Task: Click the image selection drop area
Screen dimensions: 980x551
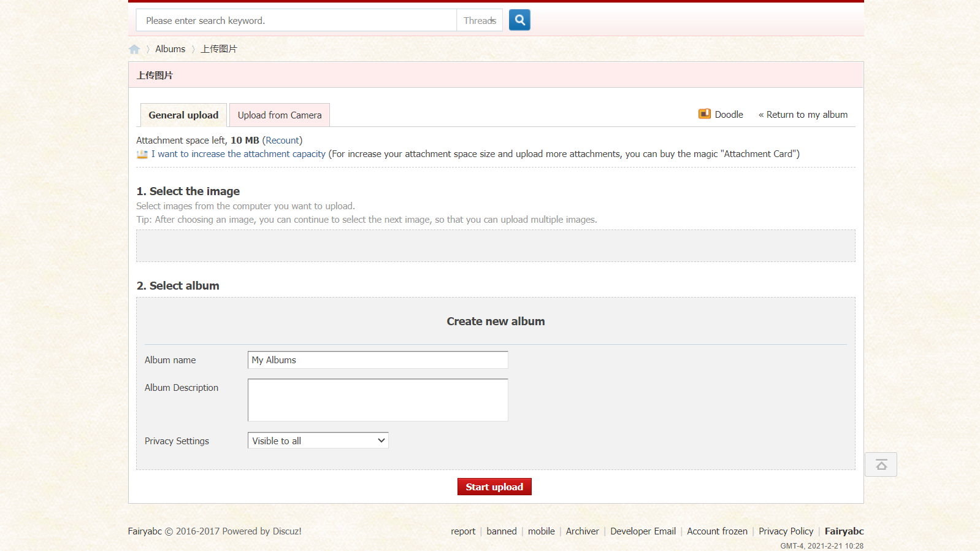Action: tap(496, 246)
